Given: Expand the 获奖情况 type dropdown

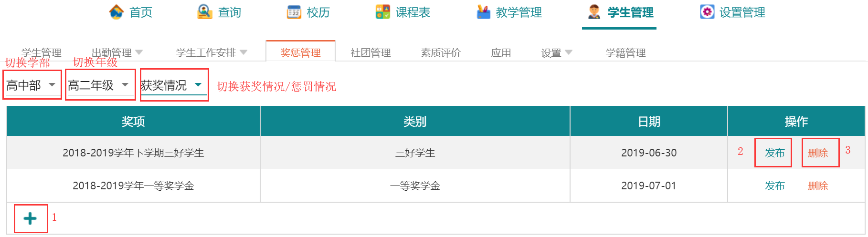Looking at the screenshot, I should pos(198,85).
